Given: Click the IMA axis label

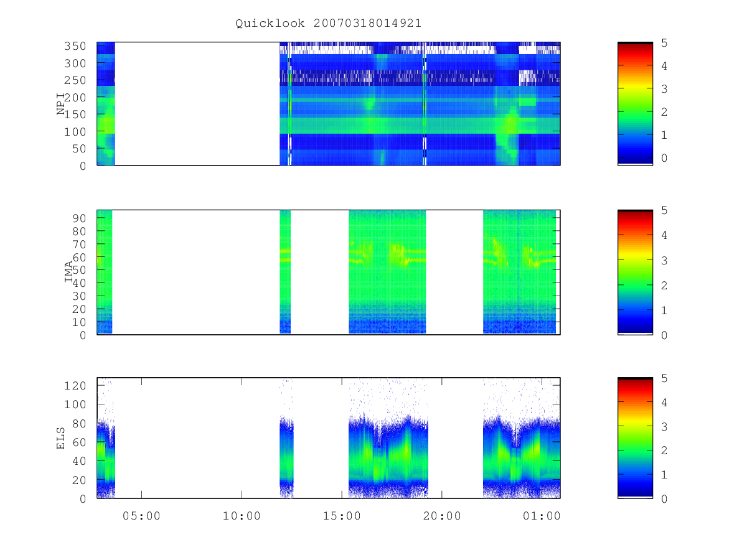Looking at the screenshot, I should tap(69, 272).
